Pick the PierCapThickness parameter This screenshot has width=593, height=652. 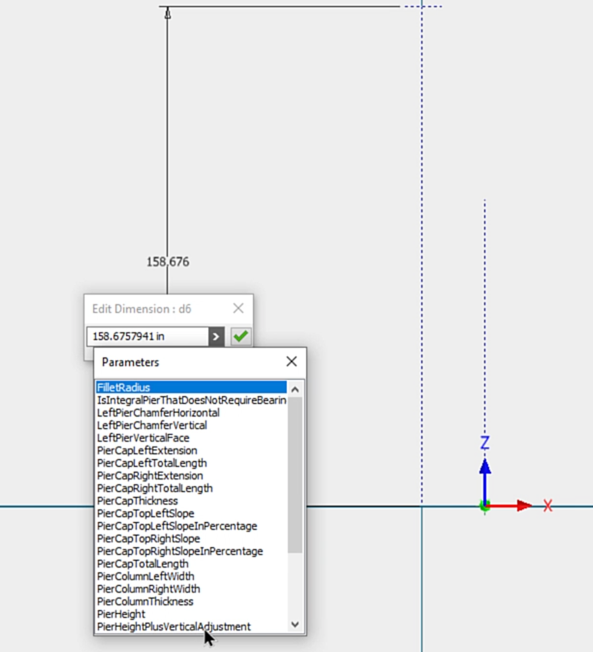(x=191, y=501)
